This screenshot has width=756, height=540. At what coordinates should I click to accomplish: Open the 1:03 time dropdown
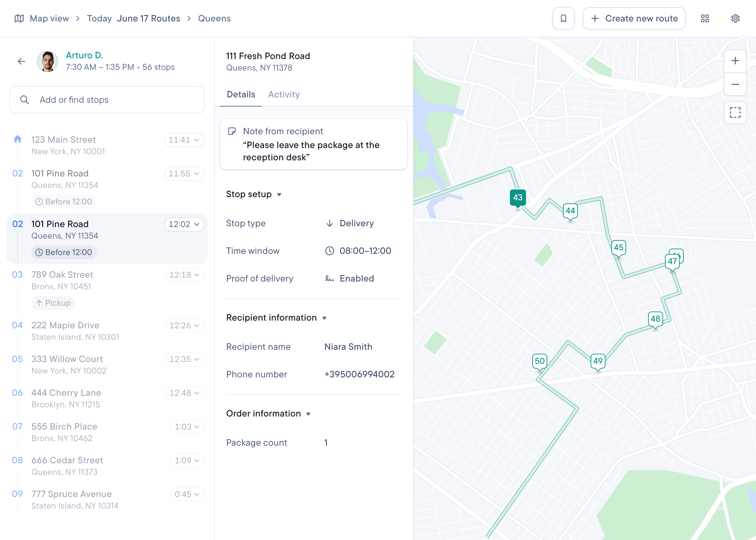pos(187,427)
